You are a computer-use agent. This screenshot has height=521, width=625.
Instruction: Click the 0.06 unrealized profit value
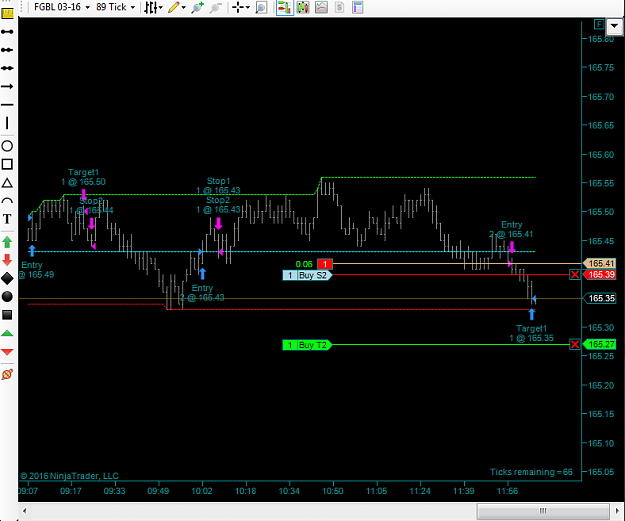point(304,264)
